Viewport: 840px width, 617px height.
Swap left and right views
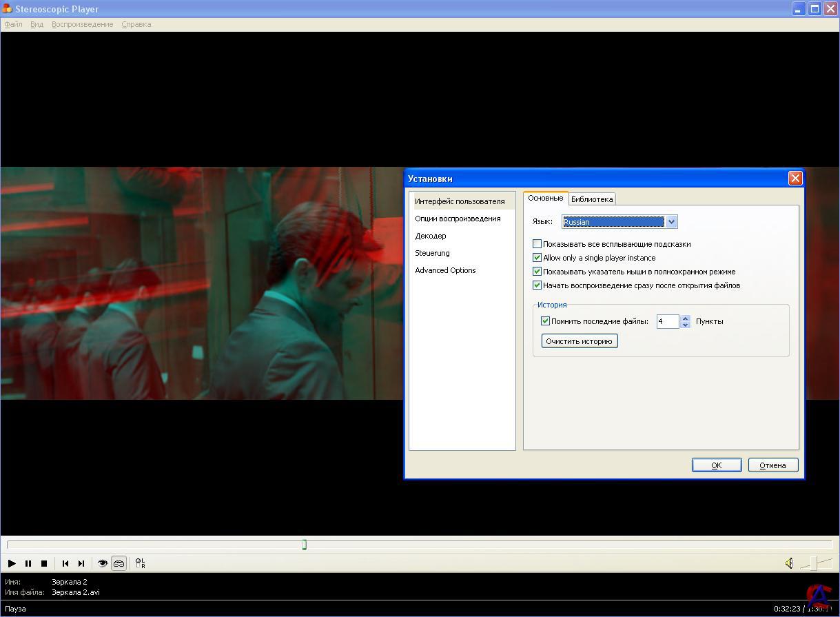(x=140, y=563)
